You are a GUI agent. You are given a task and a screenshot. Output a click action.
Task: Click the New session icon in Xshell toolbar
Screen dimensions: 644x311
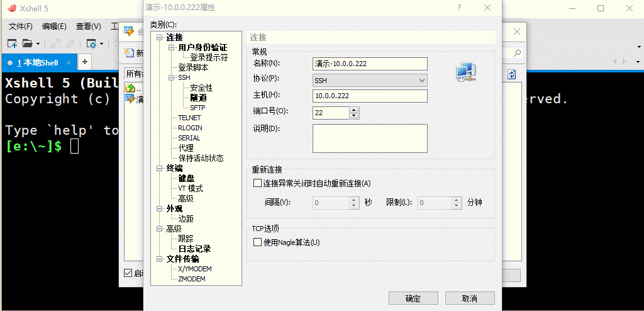(x=12, y=43)
